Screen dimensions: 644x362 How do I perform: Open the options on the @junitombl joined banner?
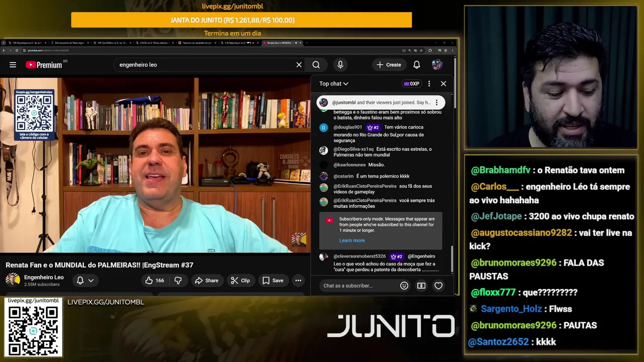point(436,103)
